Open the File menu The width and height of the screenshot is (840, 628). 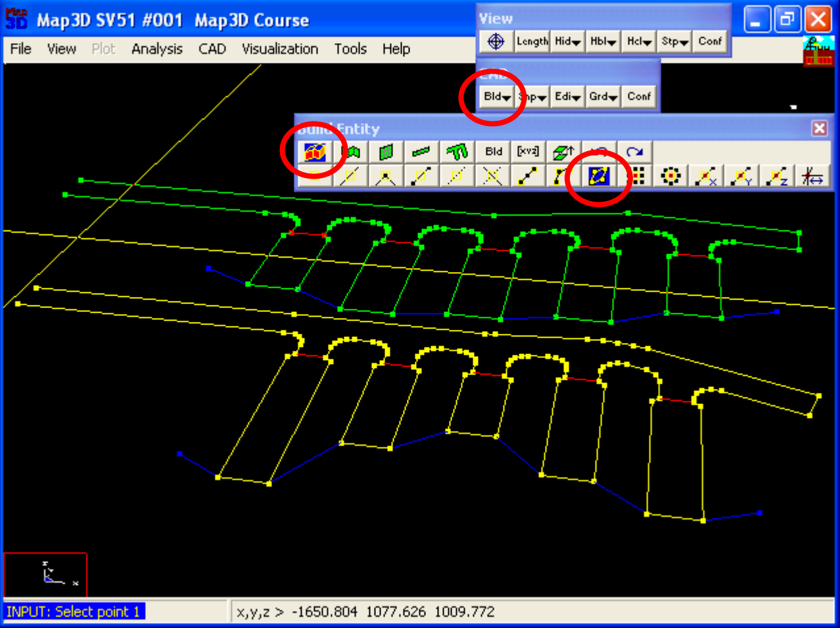point(20,49)
